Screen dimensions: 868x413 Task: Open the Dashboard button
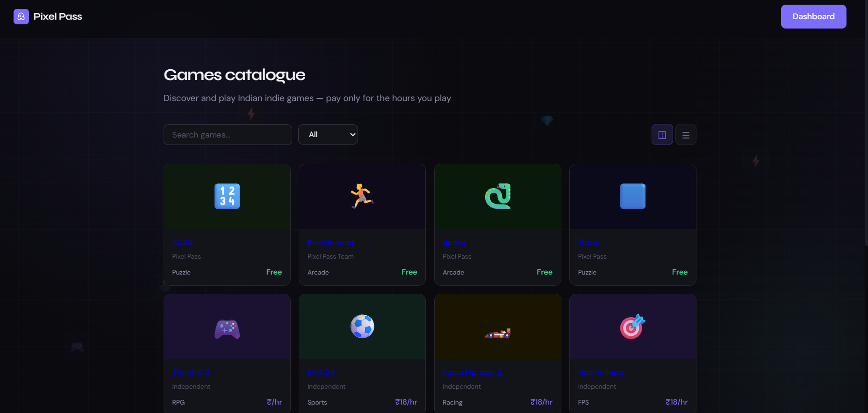[813, 16]
